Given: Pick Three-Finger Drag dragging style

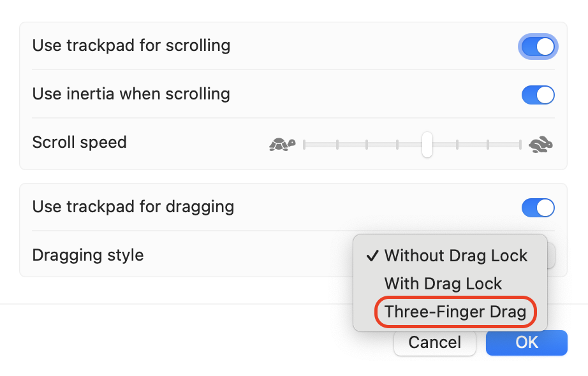Looking at the screenshot, I should (x=455, y=312).
